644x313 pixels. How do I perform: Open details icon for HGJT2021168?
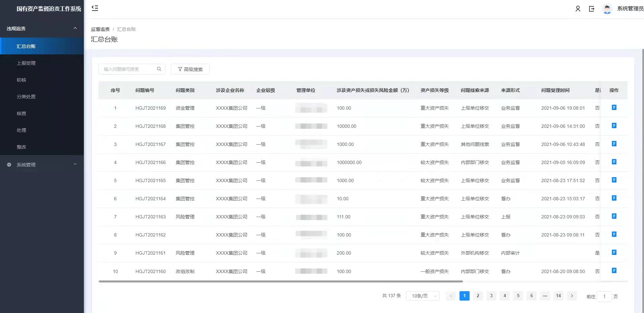coord(614,125)
